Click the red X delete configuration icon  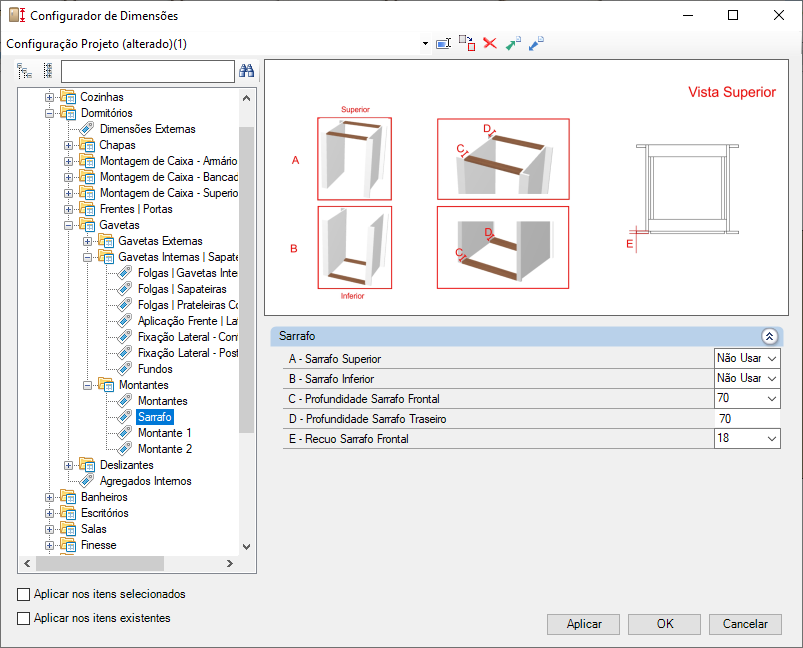490,43
